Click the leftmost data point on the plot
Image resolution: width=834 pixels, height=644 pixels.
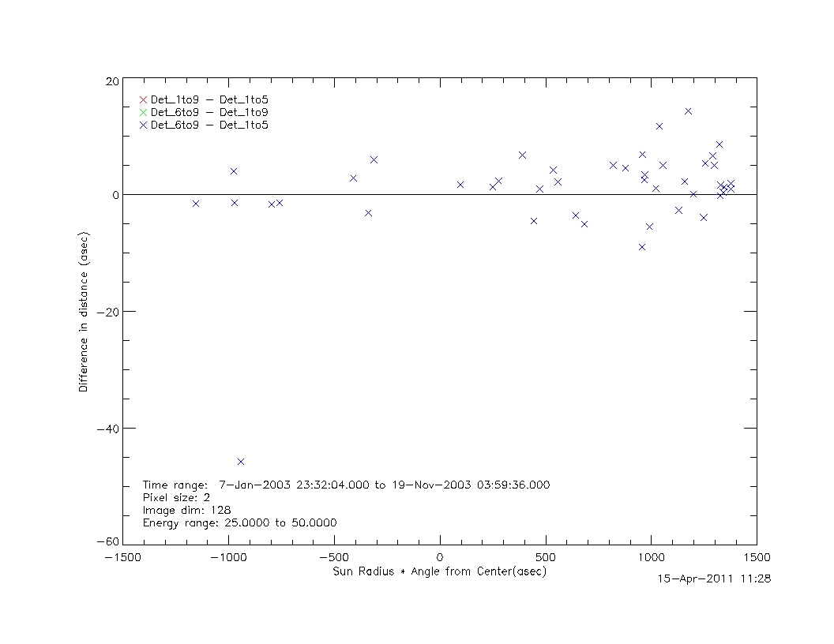click(x=196, y=204)
